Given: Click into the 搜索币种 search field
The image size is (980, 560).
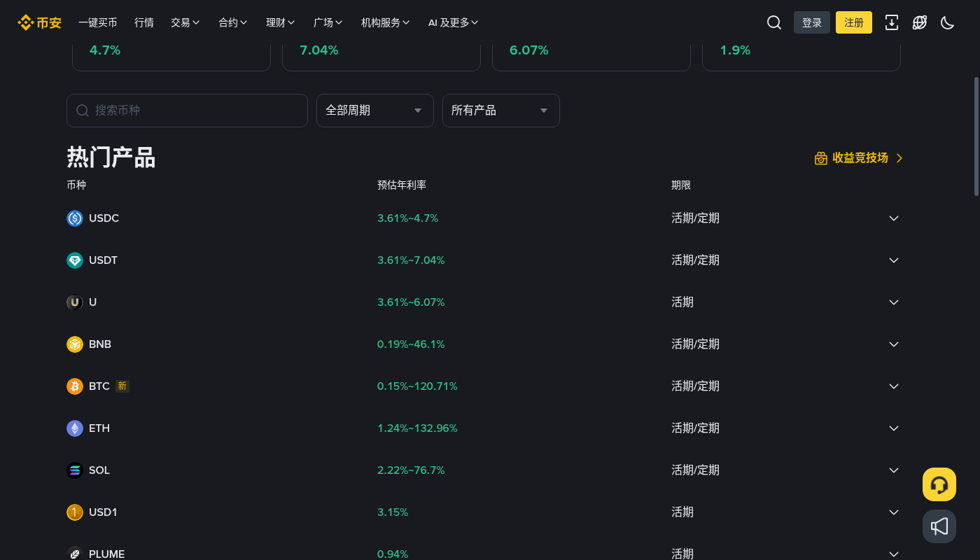Looking at the screenshot, I should point(187,111).
